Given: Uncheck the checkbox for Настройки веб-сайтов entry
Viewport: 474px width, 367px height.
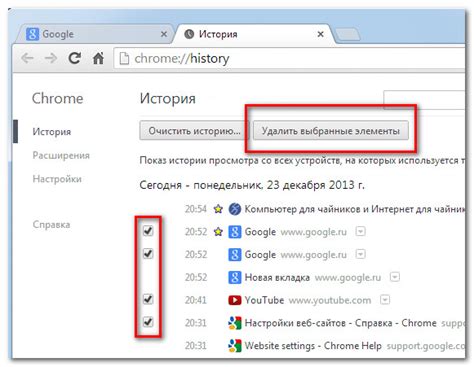Looking at the screenshot, I should pos(148,322).
